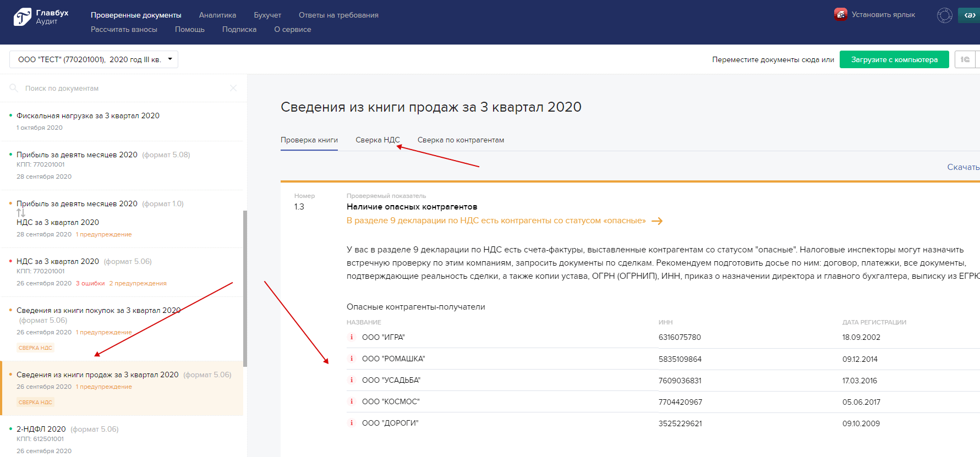Click the info icon next to ООО "ИГРА"

click(x=352, y=337)
